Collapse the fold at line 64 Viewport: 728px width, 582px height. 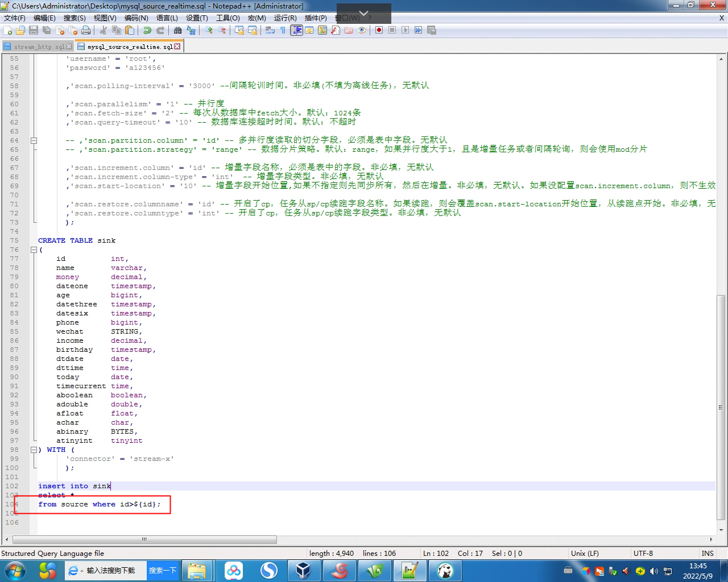34,140
